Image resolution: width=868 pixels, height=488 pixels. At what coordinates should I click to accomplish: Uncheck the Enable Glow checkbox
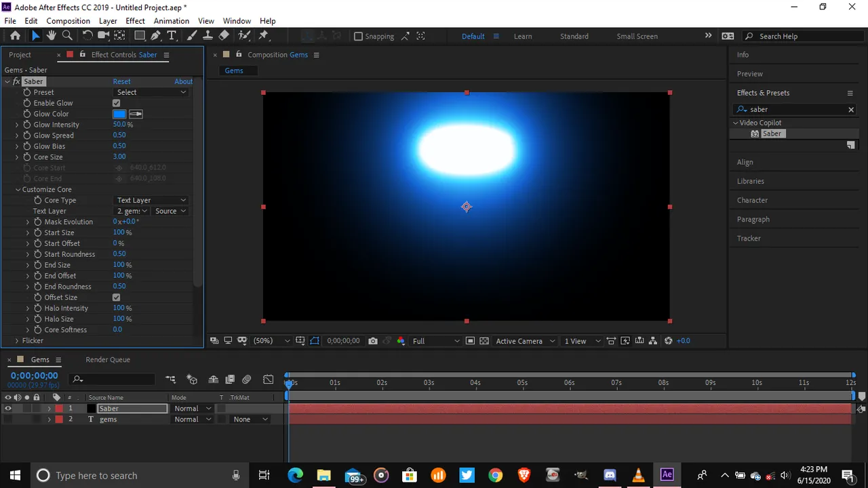117,103
